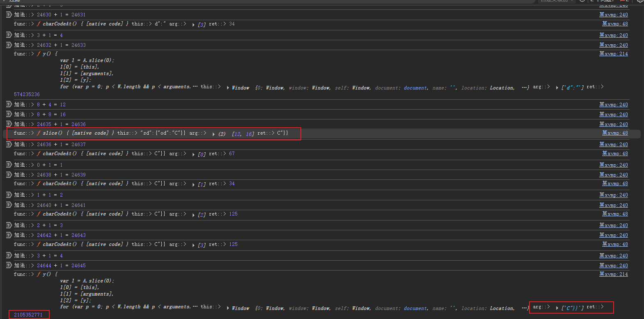Open source link for 0 + 1 = 1
This screenshot has height=319, width=644.
[x=613, y=165]
